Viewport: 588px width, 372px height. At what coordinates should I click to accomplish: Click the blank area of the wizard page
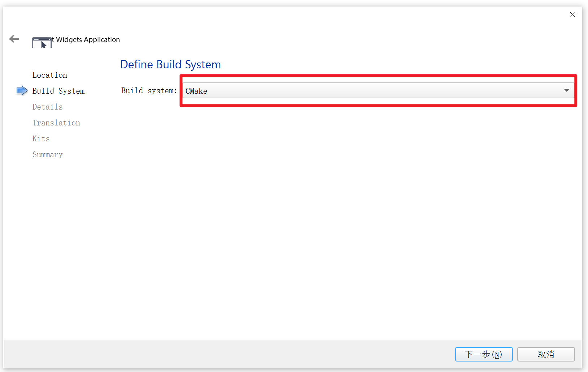[x=325, y=217]
